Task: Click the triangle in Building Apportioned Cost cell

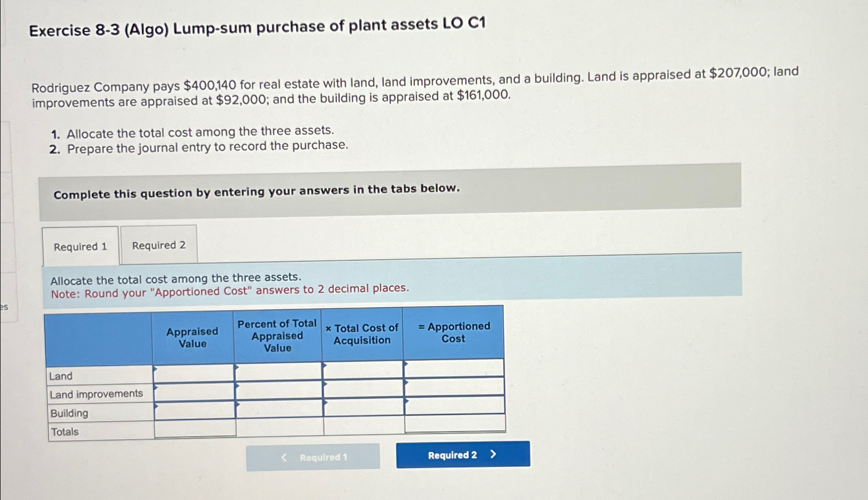Action: click(406, 405)
